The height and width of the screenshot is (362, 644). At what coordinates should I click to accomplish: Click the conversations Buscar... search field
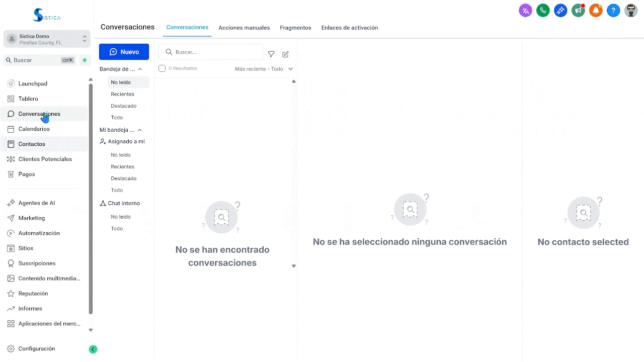click(x=210, y=52)
